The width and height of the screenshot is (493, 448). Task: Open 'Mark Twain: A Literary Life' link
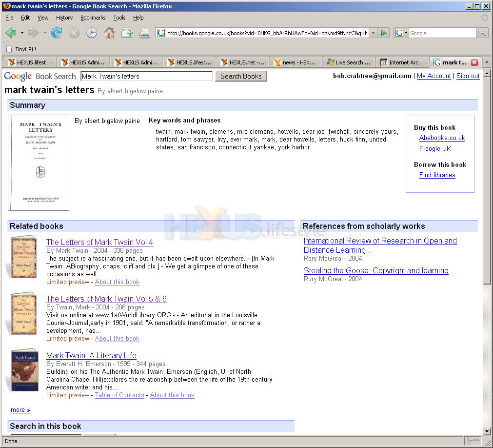[91, 355]
